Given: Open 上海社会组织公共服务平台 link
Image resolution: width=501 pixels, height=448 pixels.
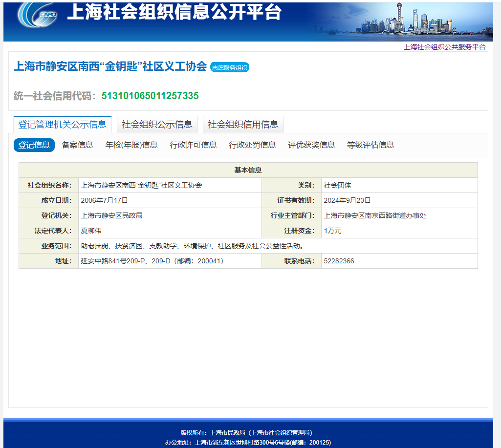Looking at the screenshot, I should pyautogui.click(x=444, y=47).
